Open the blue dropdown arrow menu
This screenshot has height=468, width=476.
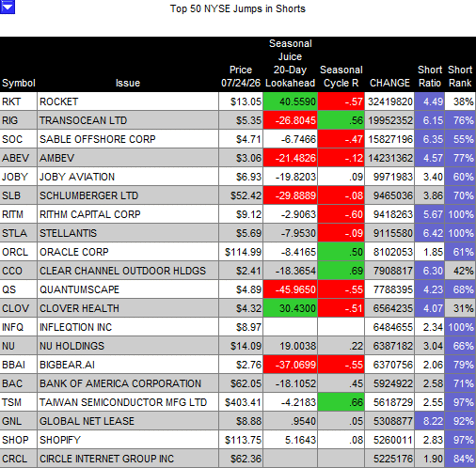tap(8, 7)
